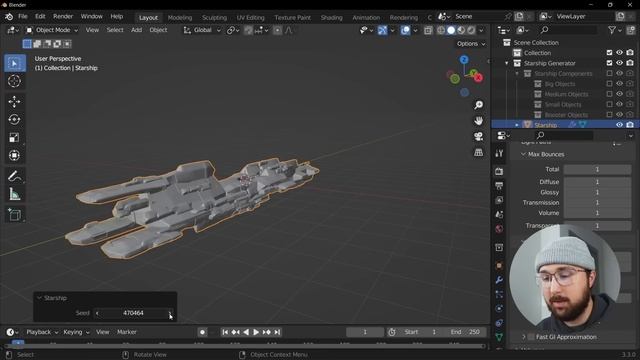Switch to solid viewport shading

[451, 30]
